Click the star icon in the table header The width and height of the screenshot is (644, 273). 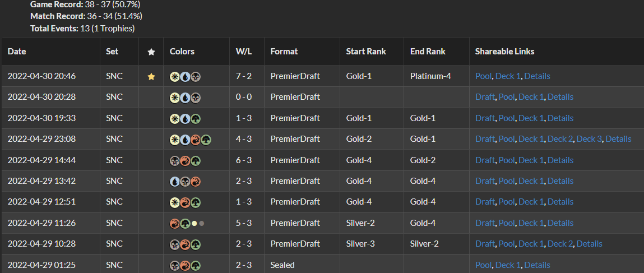click(151, 52)
